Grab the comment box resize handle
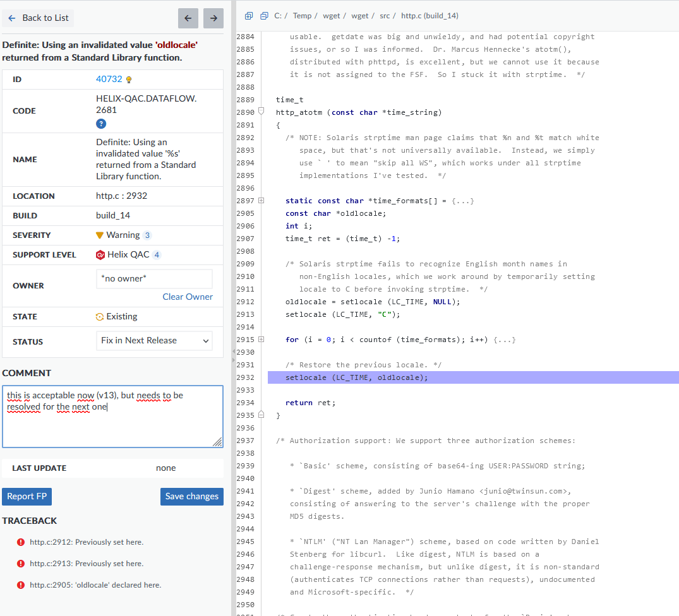 coord(218,442)
